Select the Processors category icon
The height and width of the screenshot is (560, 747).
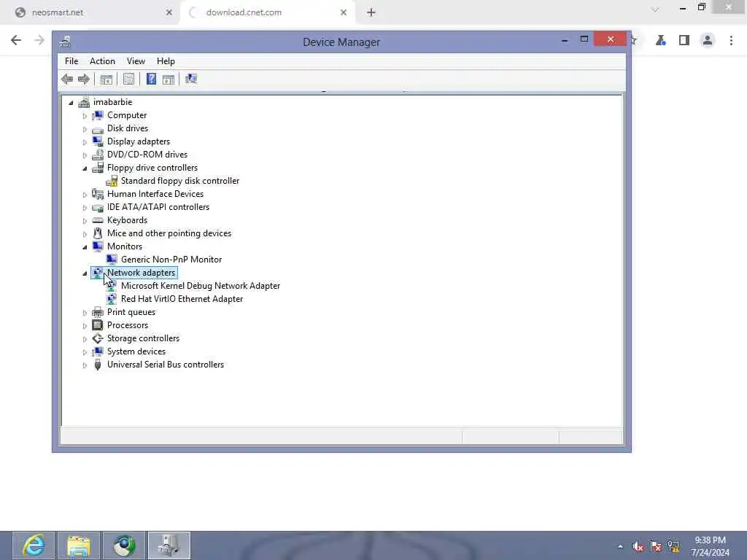coord(98,325)
